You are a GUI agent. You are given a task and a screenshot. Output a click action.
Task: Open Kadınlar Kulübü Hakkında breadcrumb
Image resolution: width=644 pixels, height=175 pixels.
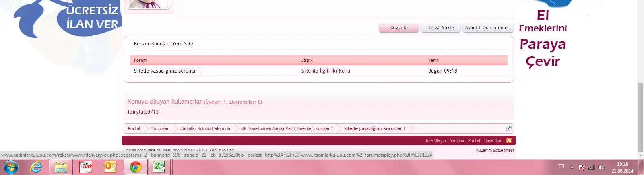click(x=205, y=128)
